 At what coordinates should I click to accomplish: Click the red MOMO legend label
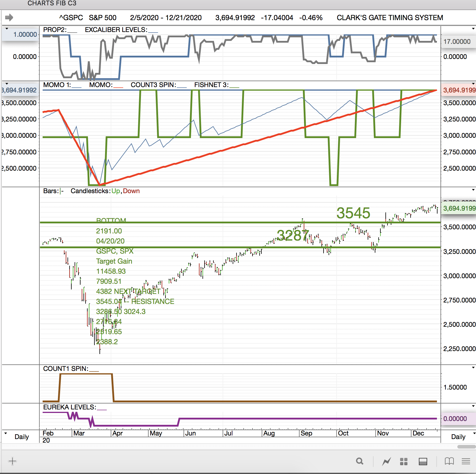[x=101, y=85]
